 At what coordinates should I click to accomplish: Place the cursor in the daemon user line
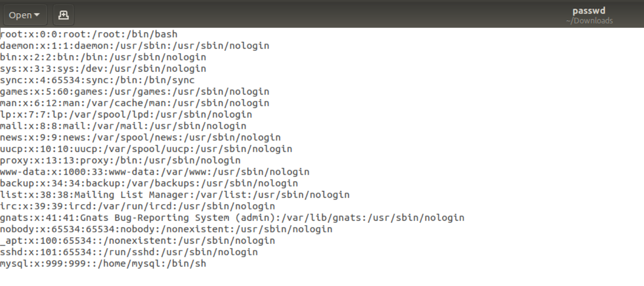[x=134, y=46]
